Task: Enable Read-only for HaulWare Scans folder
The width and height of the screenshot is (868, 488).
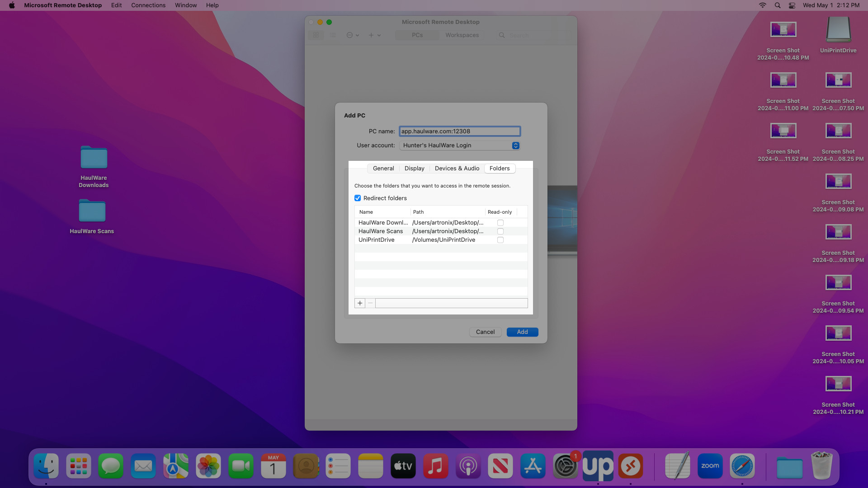Action: tap(500, 231)
